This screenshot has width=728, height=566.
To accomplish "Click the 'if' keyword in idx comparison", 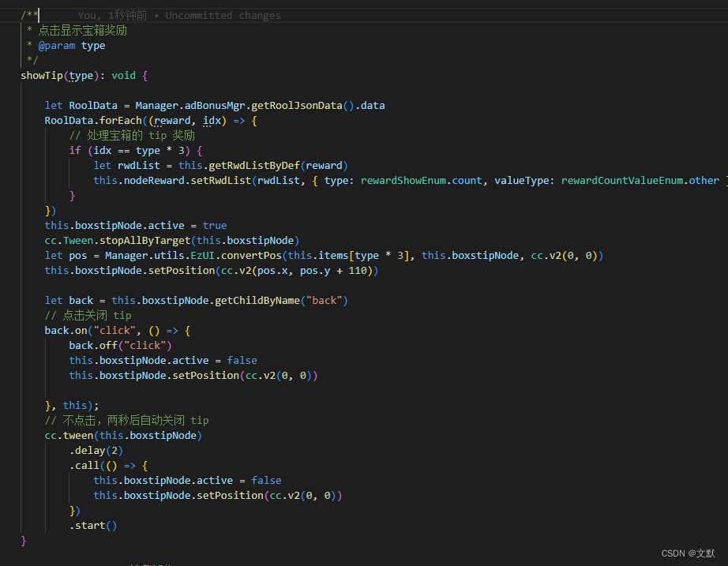I will coord(75,151).
